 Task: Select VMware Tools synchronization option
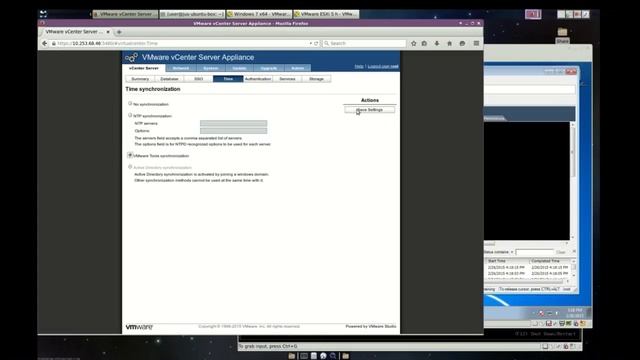point(130,155)
